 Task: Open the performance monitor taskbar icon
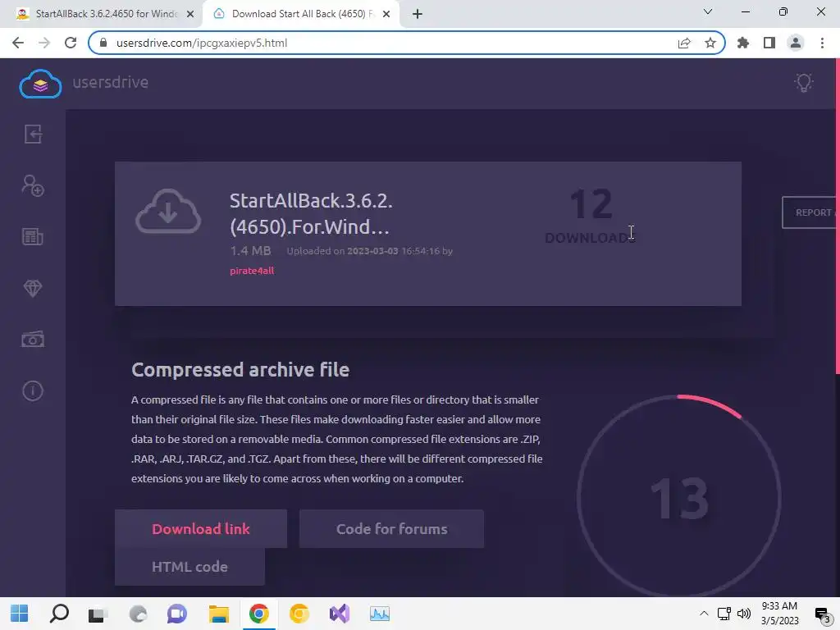click(x=379, y=614)
